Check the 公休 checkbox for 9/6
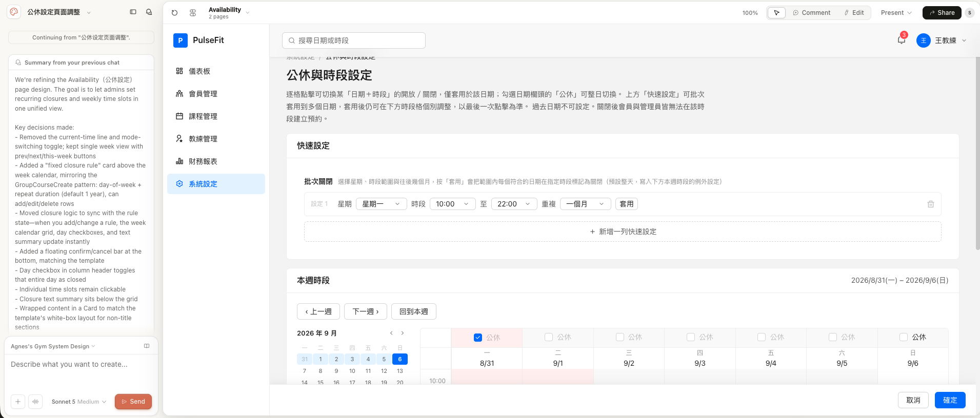The width and height of the screenshot is (980, 418). 904,337
